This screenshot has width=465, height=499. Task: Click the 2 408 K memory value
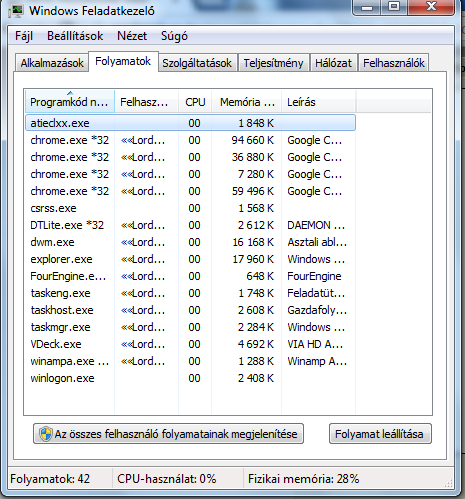point(256,378)
